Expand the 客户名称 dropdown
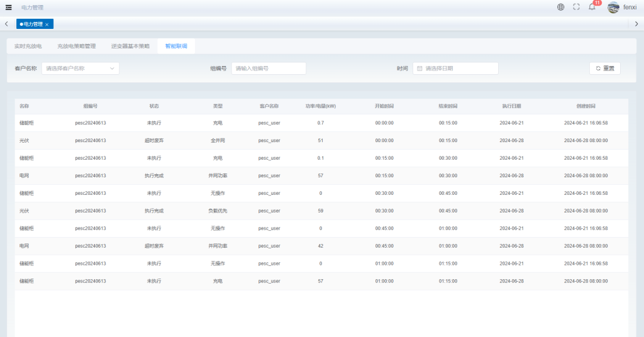 80,68
